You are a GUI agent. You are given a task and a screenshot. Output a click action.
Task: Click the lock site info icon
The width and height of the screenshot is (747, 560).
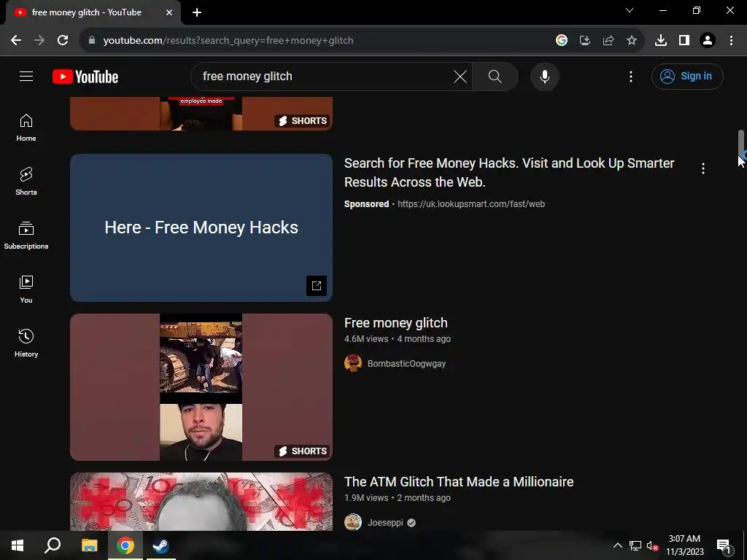click(91, 40)
